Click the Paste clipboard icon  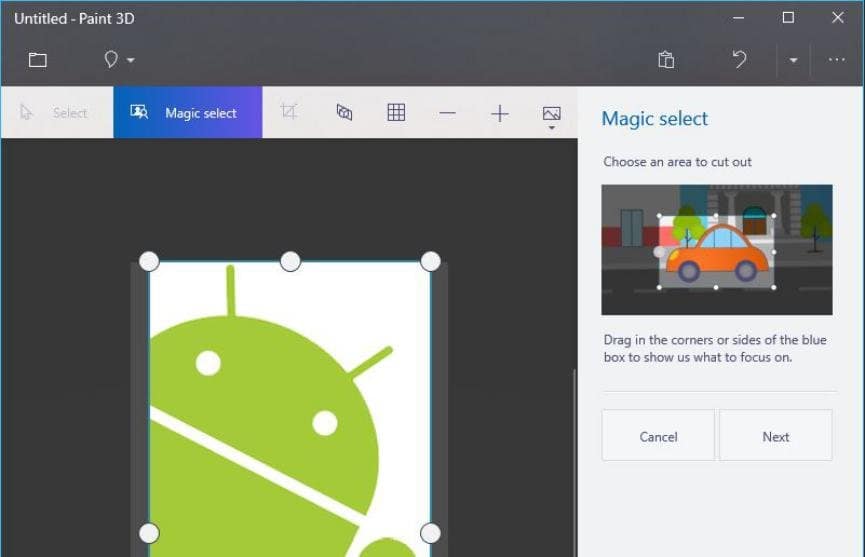666,60
